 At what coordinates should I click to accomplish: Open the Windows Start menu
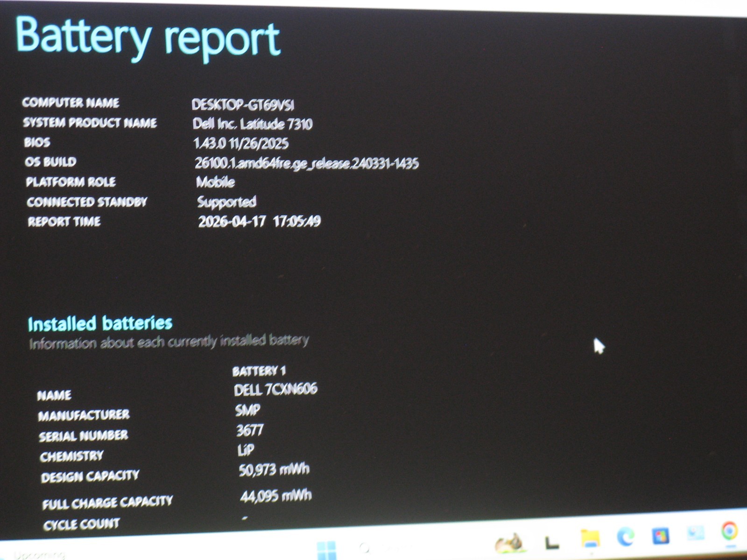click(326, 550)
